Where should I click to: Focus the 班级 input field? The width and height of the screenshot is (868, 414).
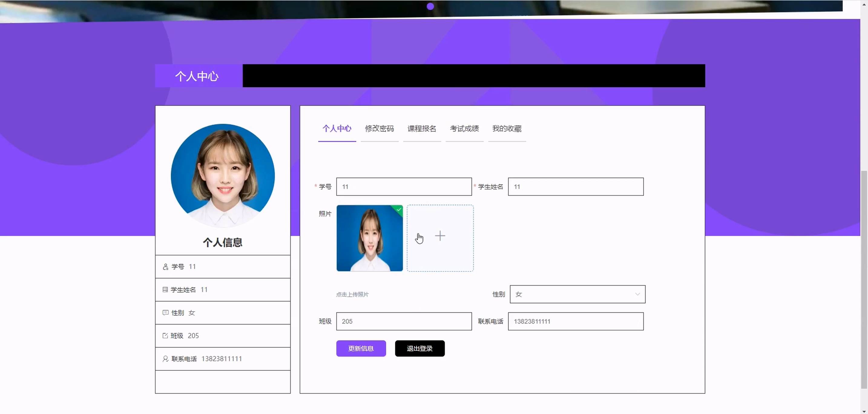click(404, 321)
